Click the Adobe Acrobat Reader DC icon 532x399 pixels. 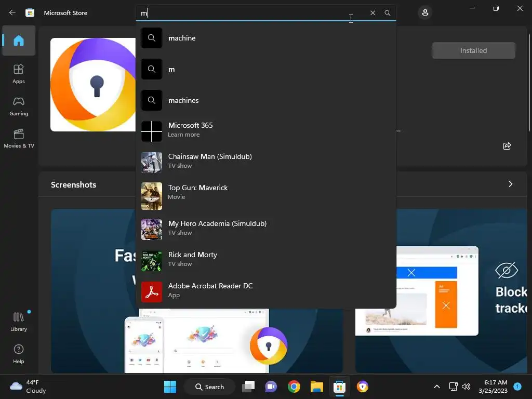coord(152,291)
